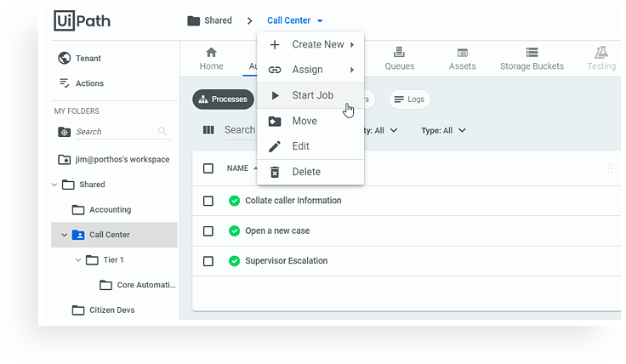Click the Shared folder icon in the breadcrumb

point(194,20)
